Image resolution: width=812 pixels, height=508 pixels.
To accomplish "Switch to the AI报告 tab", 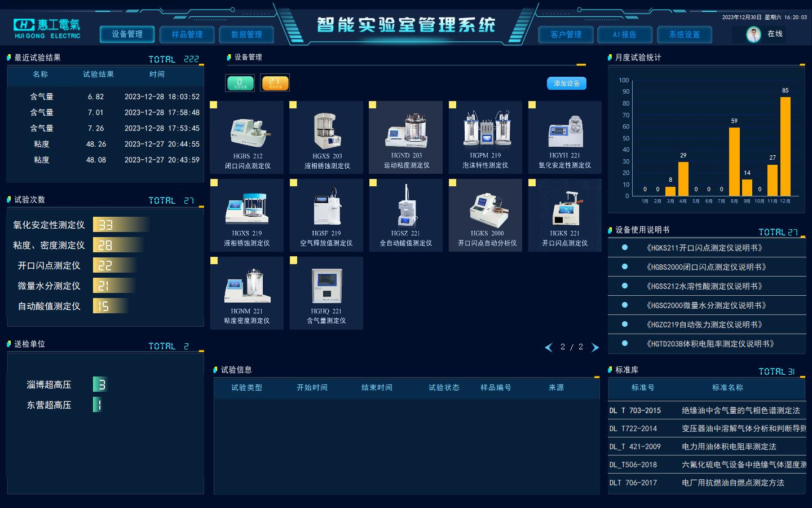I will pos(625,34).
